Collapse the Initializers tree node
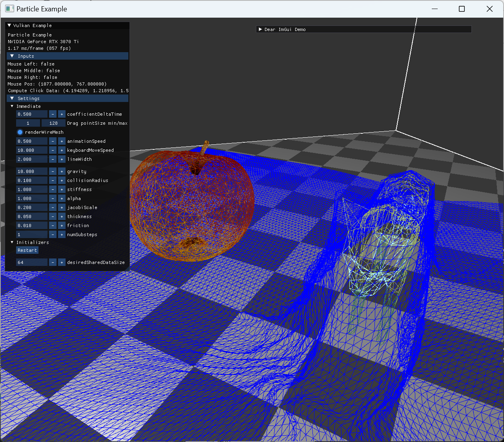 [x=12, y=242]
